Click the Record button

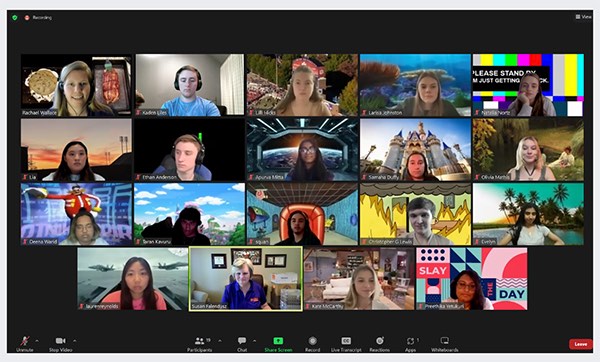click(x=313, y=343)
